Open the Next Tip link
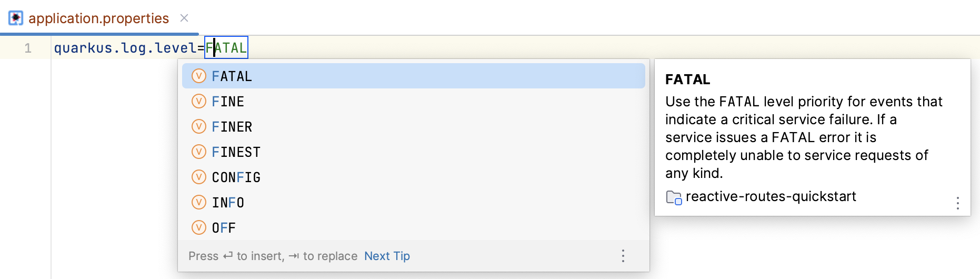This screenshot has height=279, width=980. pos(387,256)
